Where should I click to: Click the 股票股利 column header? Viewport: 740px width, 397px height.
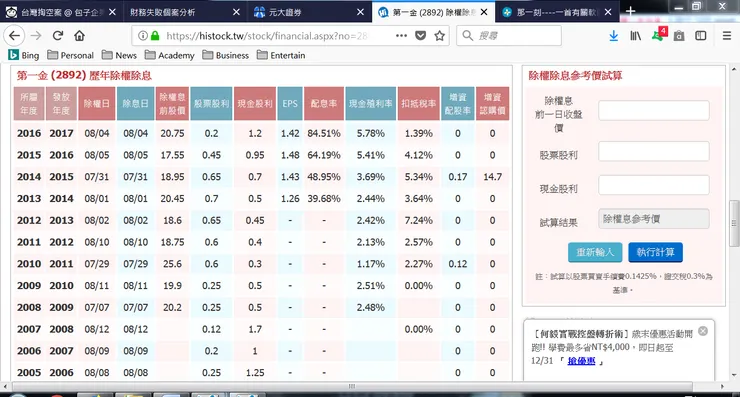[211, 103]
